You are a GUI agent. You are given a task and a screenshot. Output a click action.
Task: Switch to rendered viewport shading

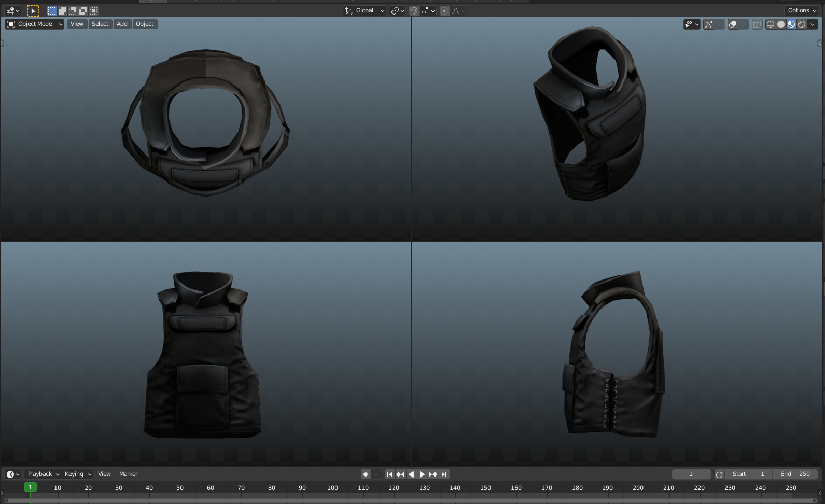point(802,24)
